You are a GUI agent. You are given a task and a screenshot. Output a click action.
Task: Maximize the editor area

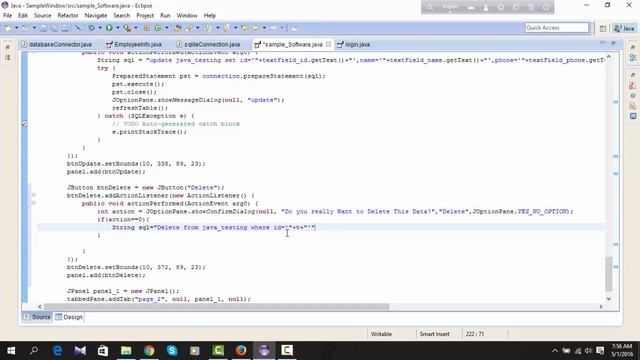click(x=613, y=42)
